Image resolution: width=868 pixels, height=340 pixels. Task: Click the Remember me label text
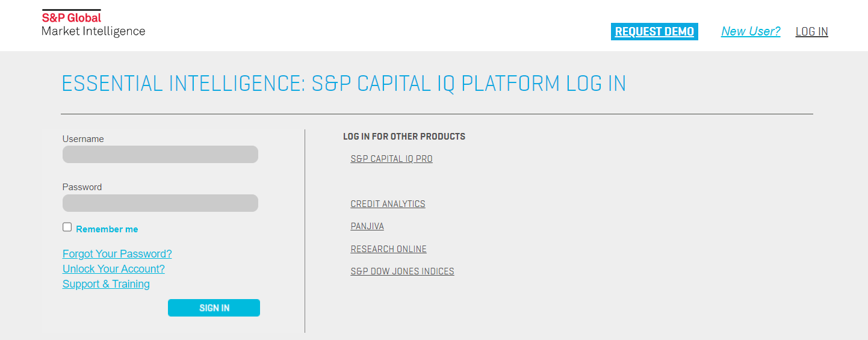pos(107,229)
